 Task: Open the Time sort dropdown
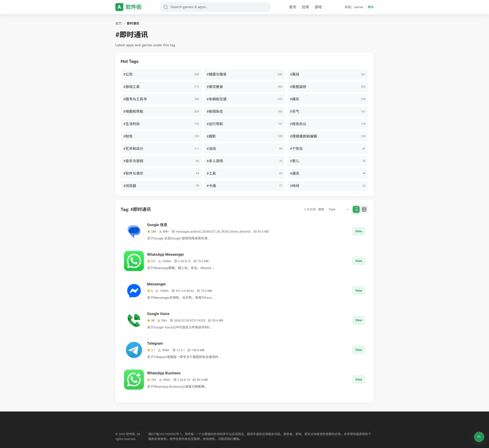tap(338, 209)
